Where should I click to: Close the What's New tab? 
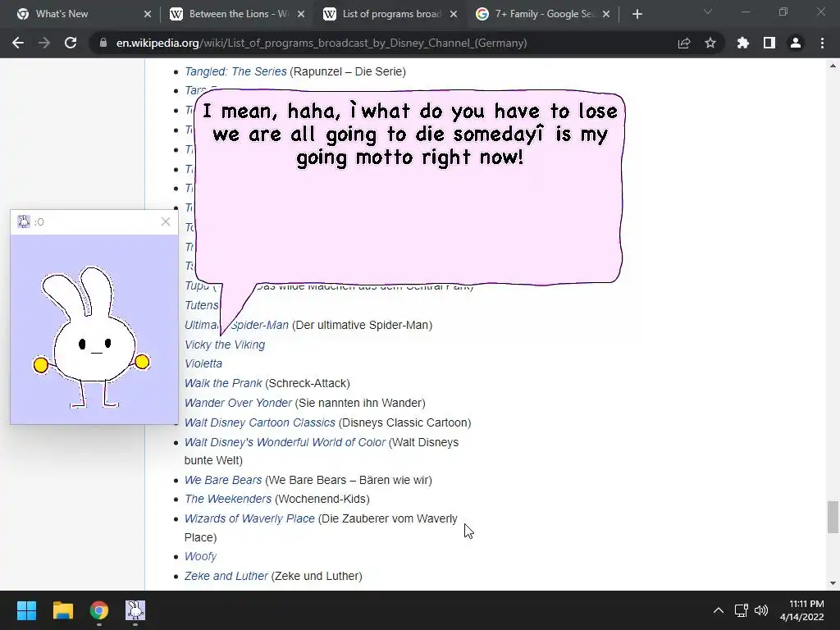click(x=148, y=14)
